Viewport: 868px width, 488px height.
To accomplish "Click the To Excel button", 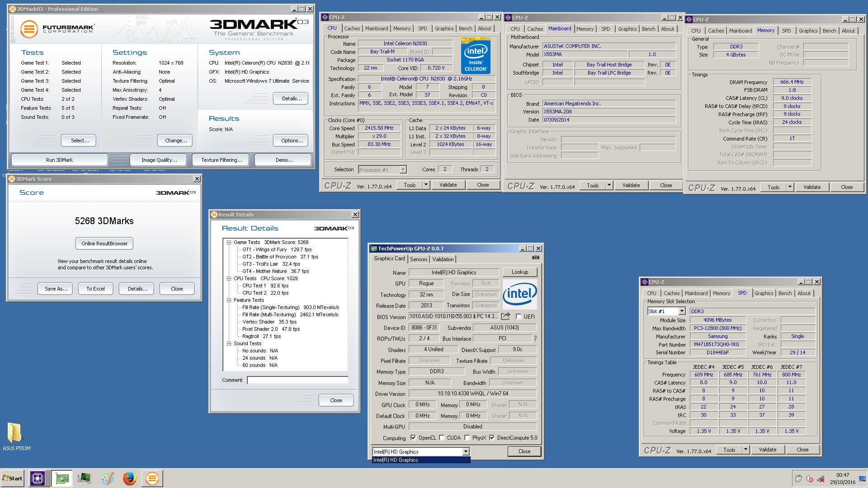I will click(x=95, y=289).
